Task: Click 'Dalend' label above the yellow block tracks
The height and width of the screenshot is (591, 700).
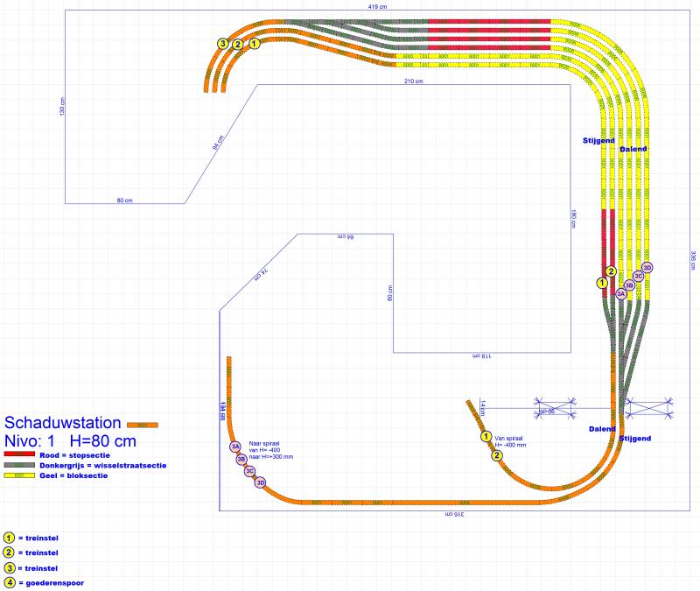Action: pyautogui.click(x=633, y=149)
